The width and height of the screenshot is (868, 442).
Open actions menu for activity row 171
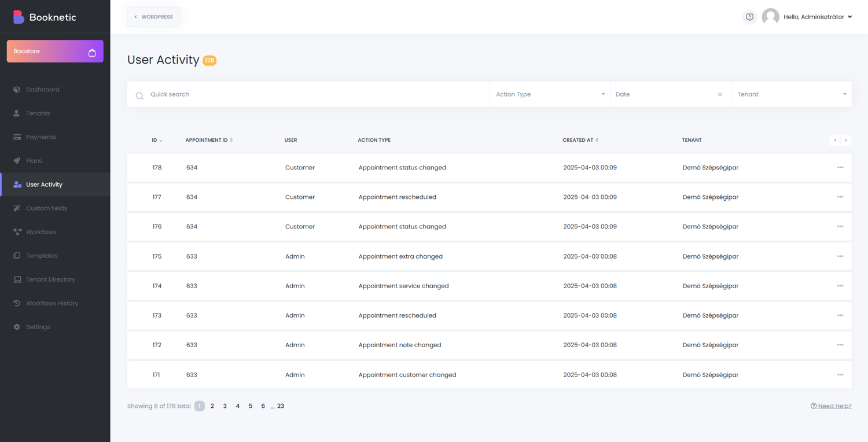click(840, 375)
